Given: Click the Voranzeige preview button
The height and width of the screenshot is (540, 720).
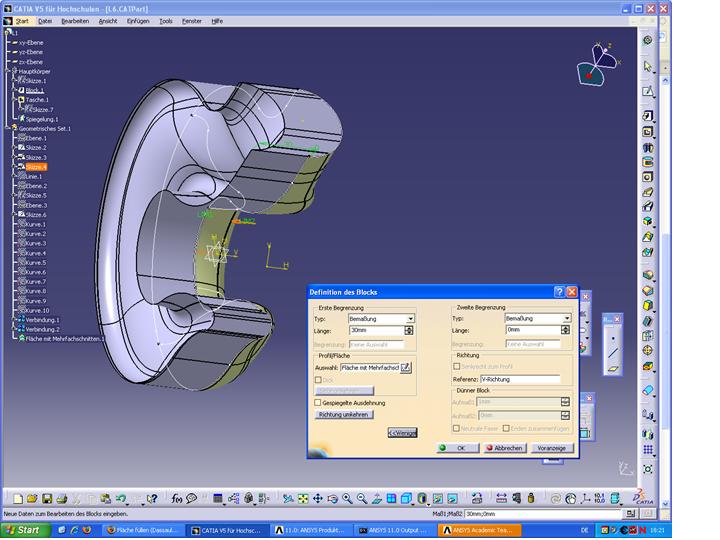Looking at the screenshot, I should click(x=552, y=448).
